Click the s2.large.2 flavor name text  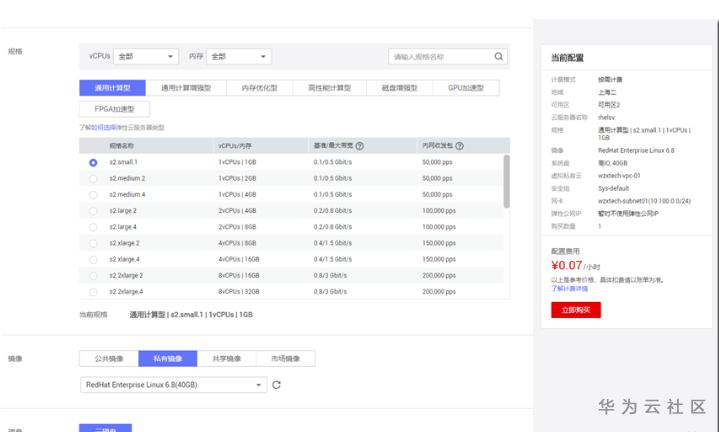(x=123, y=211)
